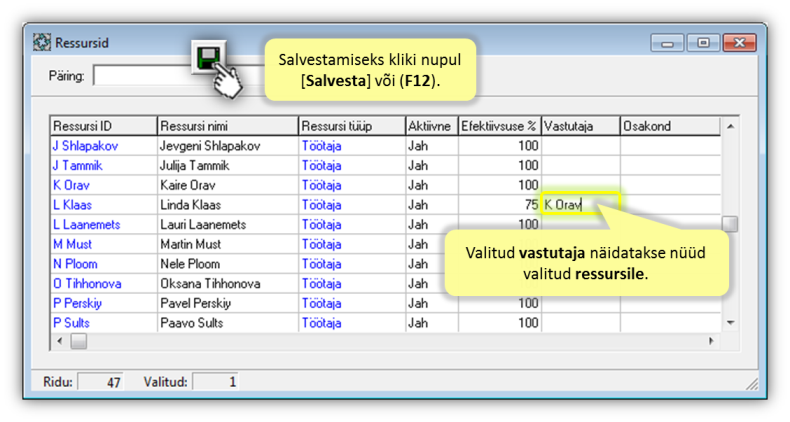Click the vertical scrollbar up arrow

730,126
